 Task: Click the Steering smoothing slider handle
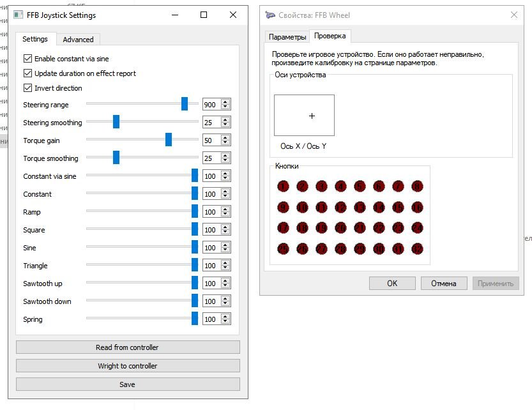point(116,122)
